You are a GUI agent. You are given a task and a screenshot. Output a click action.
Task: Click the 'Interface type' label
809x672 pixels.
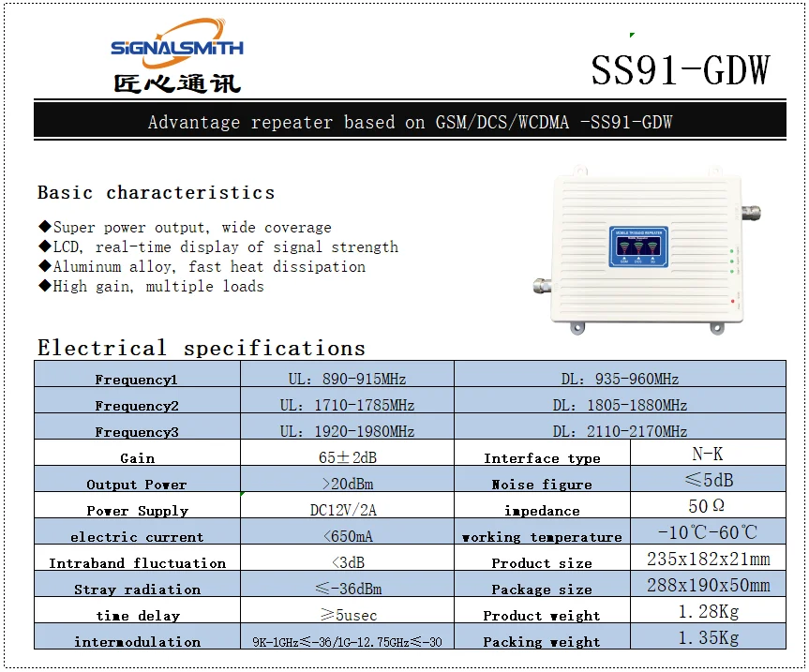[x=542, y=458]
